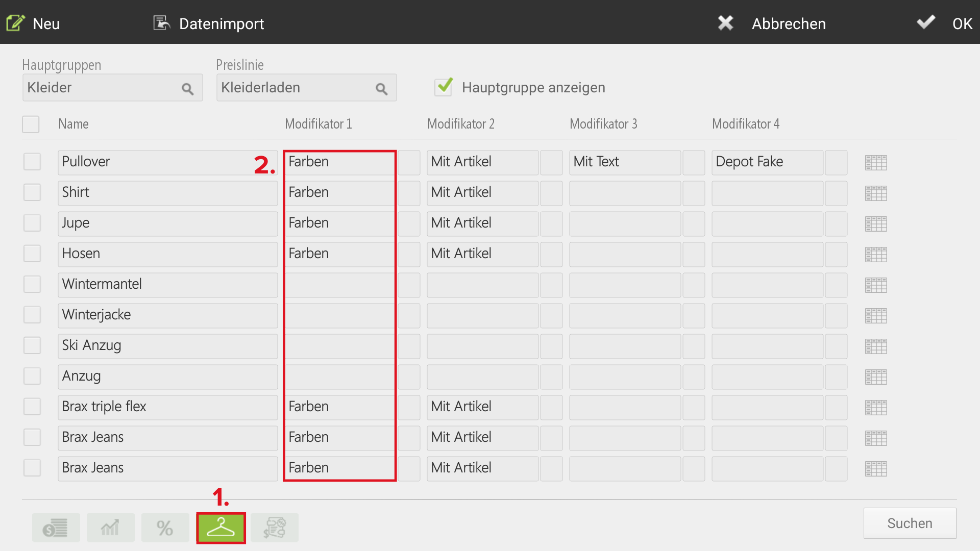Open the table grid icon for Wintermantel
Viewport: 980px width, 551px height.
pos(876,285)
